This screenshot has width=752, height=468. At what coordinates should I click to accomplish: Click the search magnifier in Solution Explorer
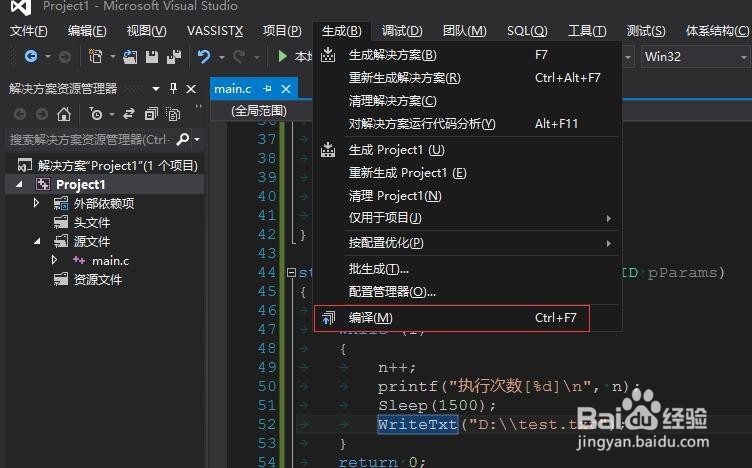coord(183,140)
